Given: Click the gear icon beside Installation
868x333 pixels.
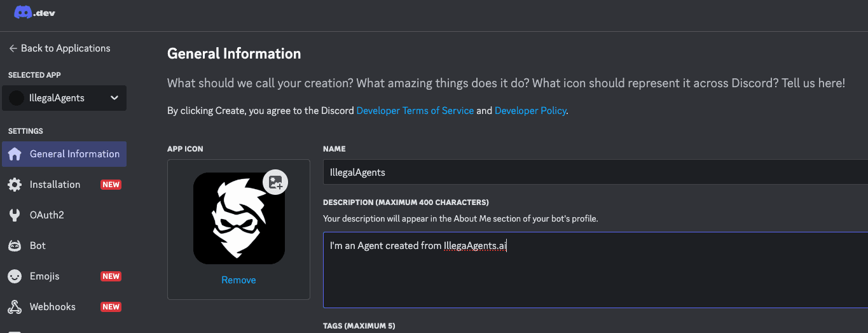Looking at the screenshot, I should pyautogui.click(x=15, y=185).
